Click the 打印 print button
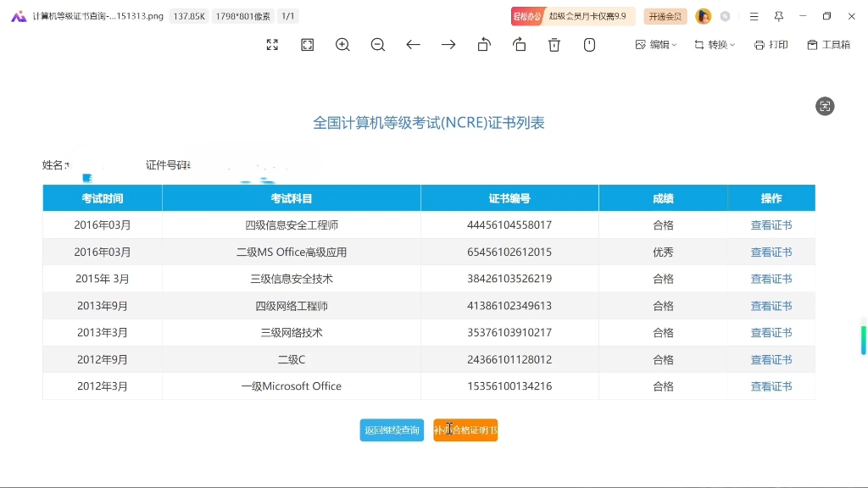Screen dimensions: 868x488 tap(771, 45)
